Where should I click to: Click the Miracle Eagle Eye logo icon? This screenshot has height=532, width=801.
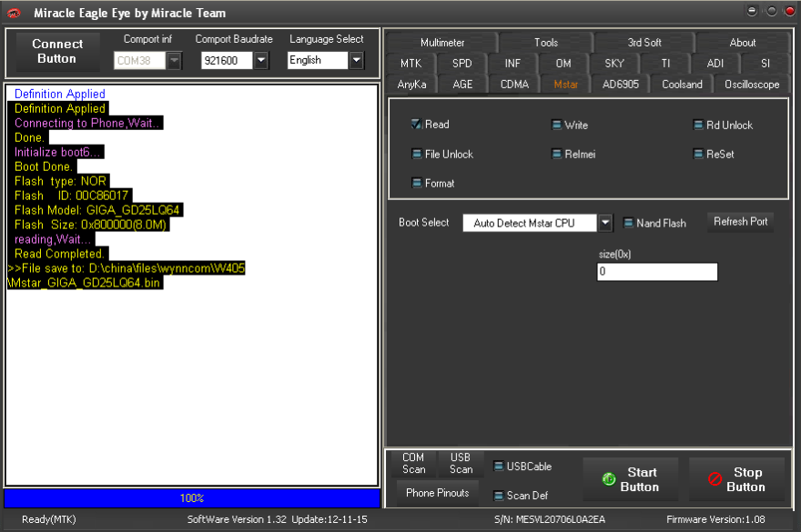(x=14, y=13)
